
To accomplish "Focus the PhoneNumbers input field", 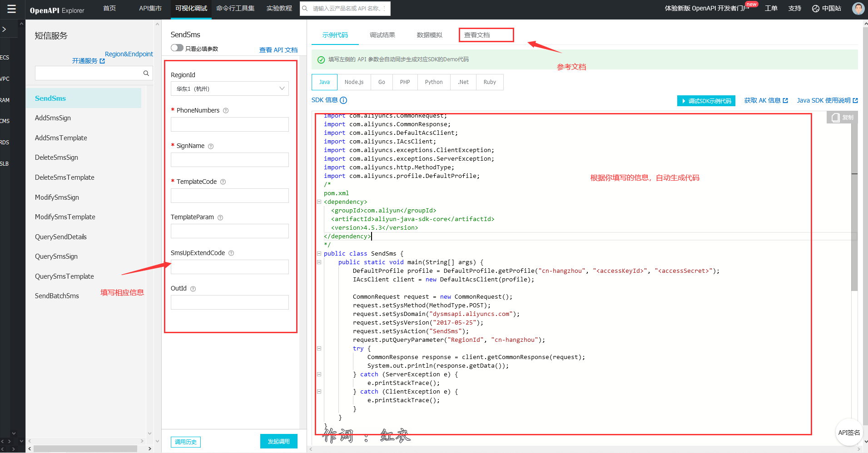I will point(230,124).
